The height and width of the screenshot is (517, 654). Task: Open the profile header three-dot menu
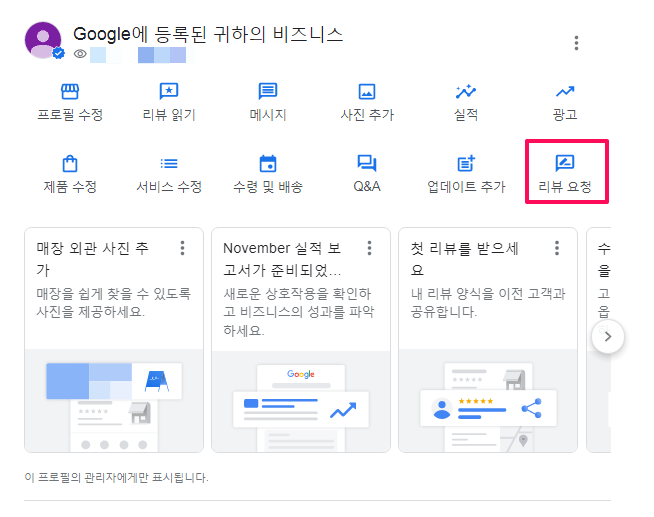pyautogui.click(x=576, y=43)
